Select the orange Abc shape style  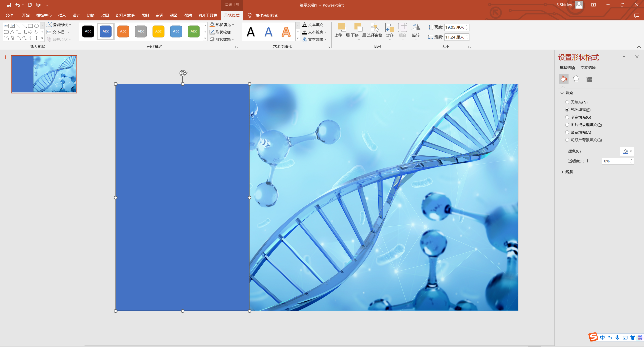pos(123,31)
